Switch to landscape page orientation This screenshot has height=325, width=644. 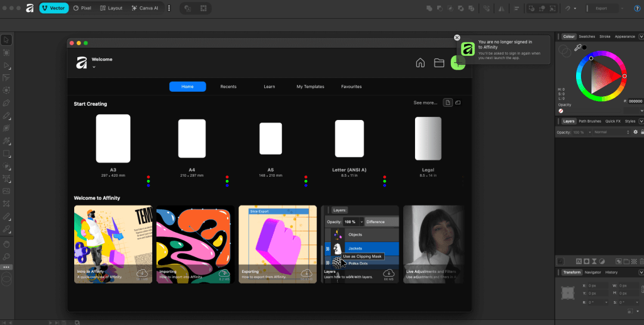(x=458, y=102)
